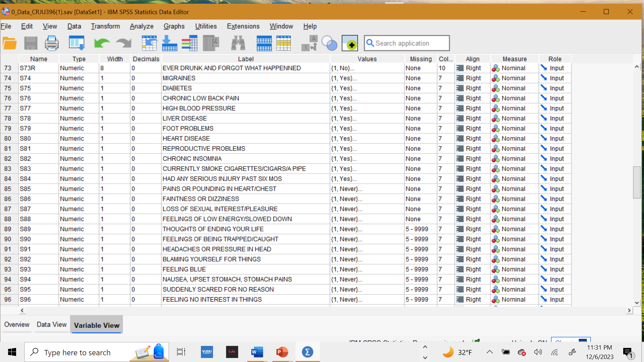Open PowerPoint from the taskbar
The image size is (644, 362).
pos(282,352)
